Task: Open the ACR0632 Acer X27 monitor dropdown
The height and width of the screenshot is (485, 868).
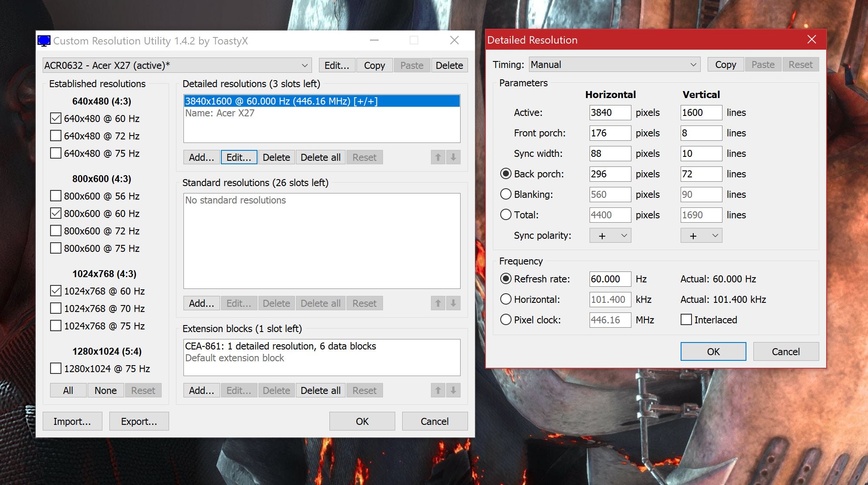Action: point(177,65)
